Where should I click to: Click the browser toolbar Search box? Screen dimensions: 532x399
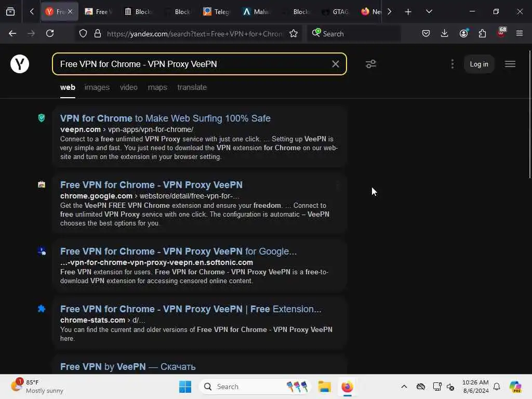(x=354, y=34)
